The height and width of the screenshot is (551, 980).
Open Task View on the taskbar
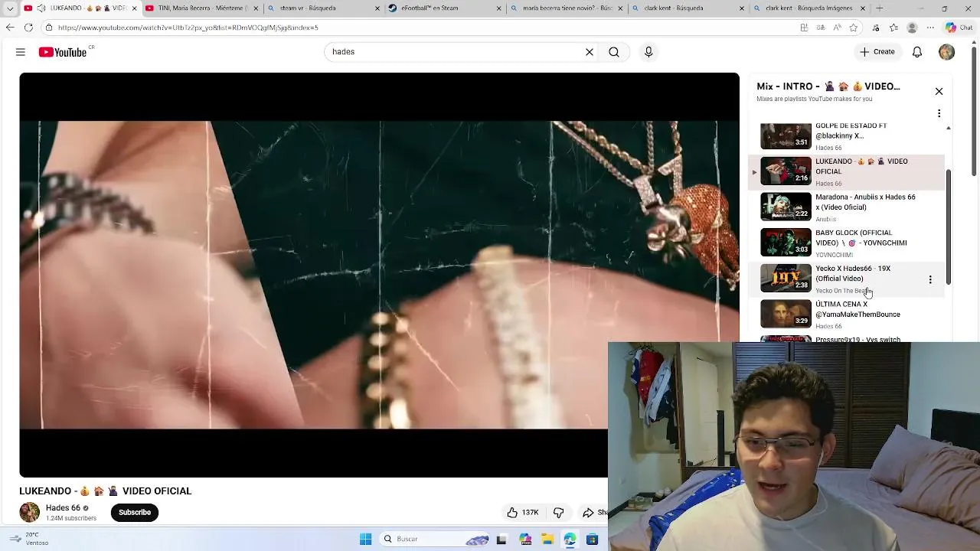[501, 540]
